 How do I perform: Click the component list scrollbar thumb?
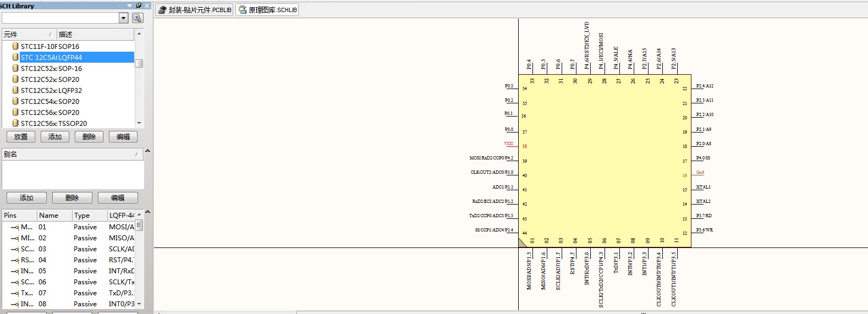coord(139,63)
